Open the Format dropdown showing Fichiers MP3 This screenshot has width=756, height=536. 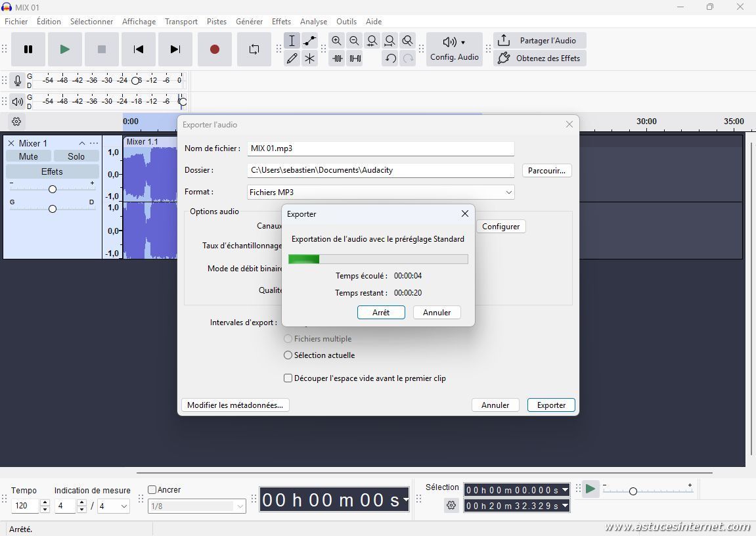pos(380,192)
